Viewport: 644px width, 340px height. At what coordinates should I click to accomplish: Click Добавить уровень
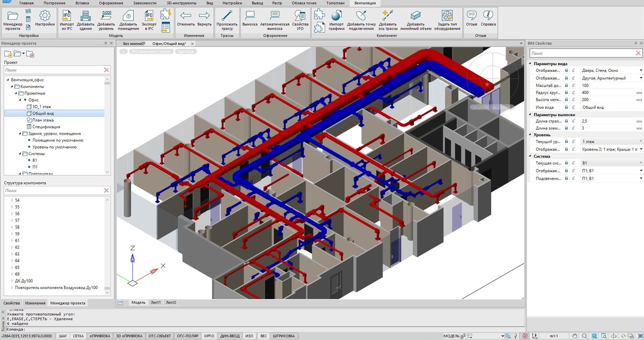click(x=106, y=20)
